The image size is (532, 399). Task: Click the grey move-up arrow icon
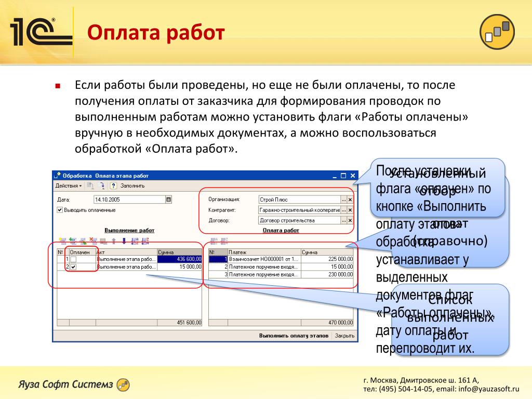pyautogui.click(x=114, y=241)
